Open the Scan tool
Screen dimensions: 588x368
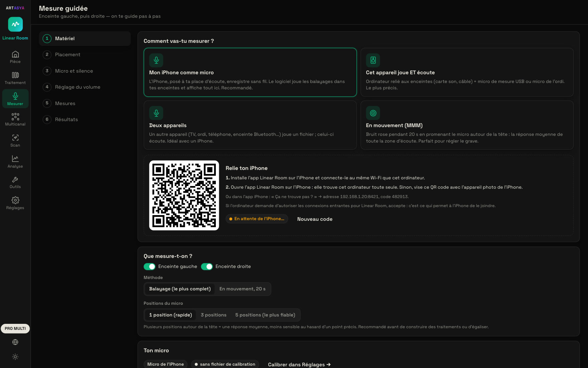click(x=15, y=141)
